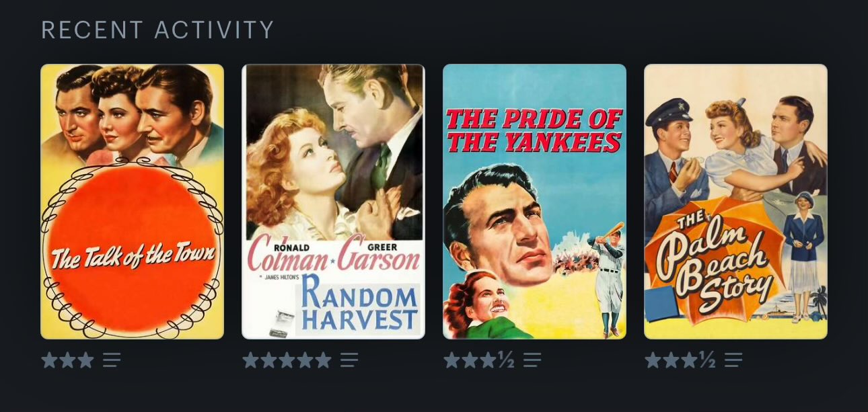The image size is (868, 412).
Task: Open the review icon under The Palm Beach Story
Action: (x=733, y=361)
